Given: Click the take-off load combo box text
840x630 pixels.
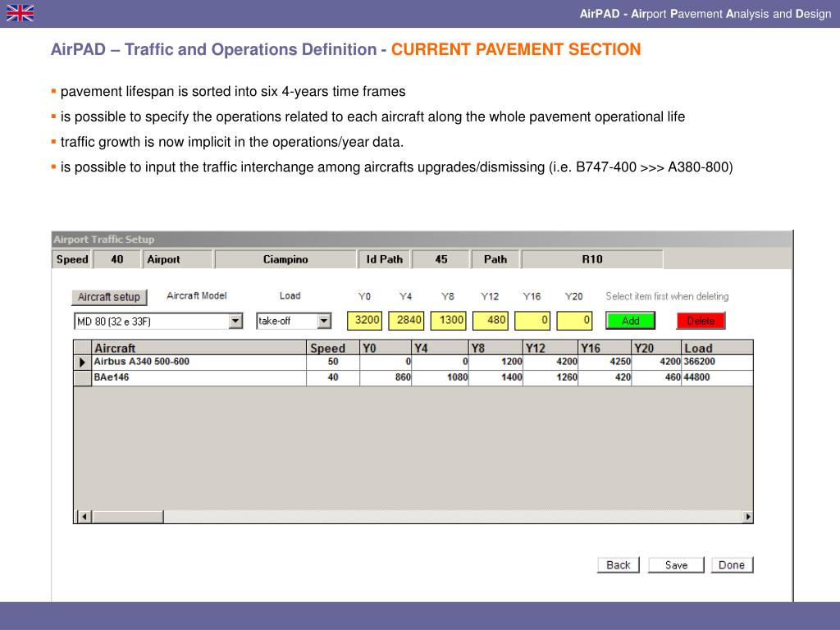Looking at the screenshot, I should (274, 321).
